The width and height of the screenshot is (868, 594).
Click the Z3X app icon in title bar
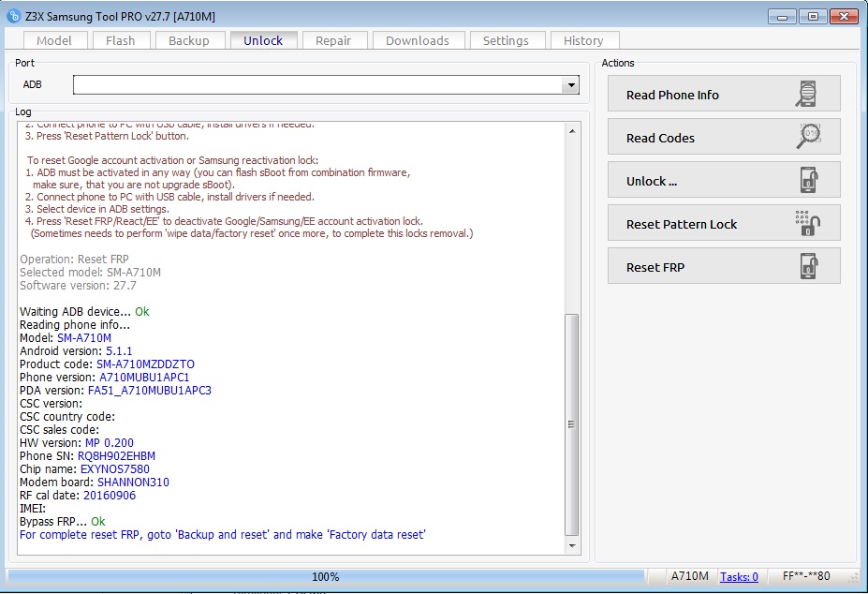(14, 16)
